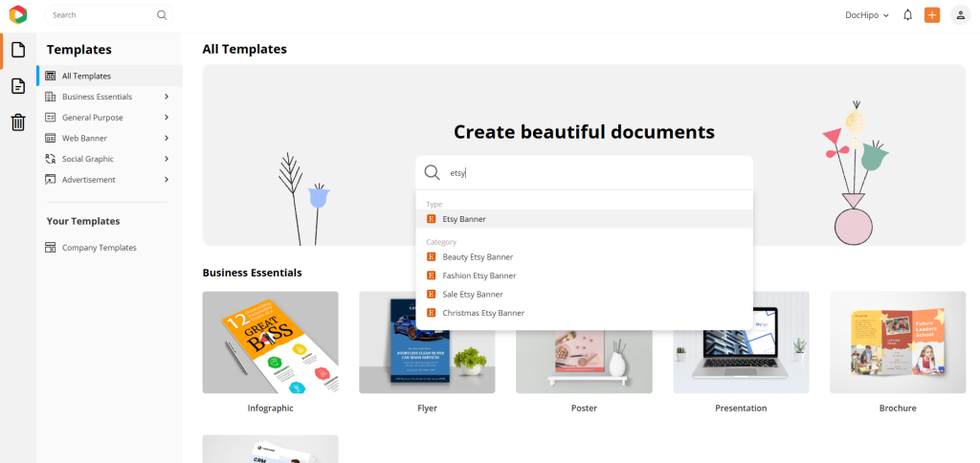Select the Templates page icon in left rail
980x463 pixels.
coord(18,50)
